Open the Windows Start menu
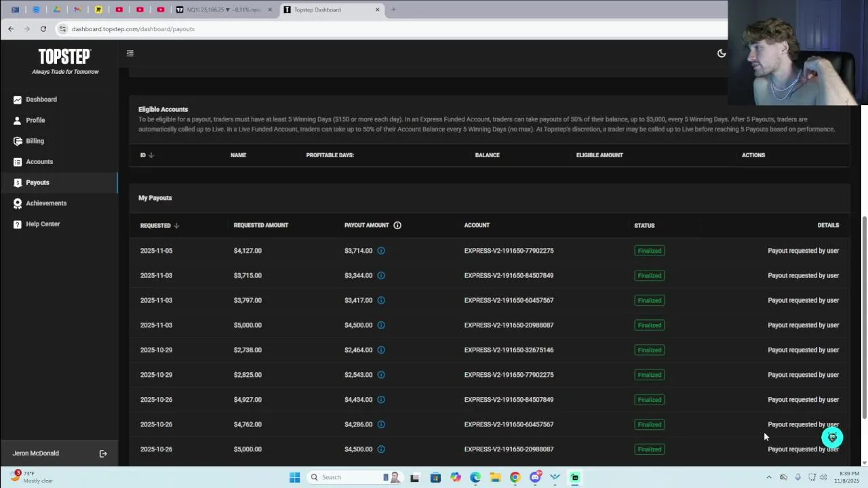Screen dimensions: 868x488 [294, 477]
